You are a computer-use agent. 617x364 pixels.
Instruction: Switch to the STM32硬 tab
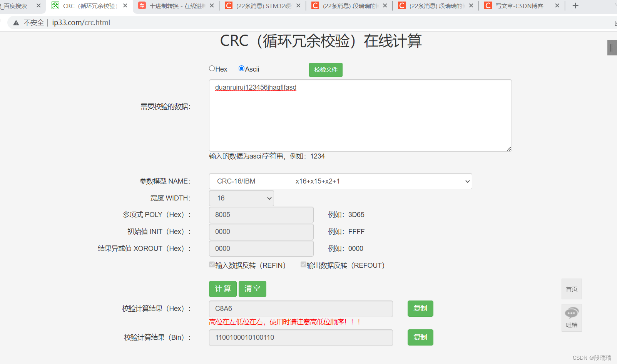pyautogui.click(x=262, y=5)
